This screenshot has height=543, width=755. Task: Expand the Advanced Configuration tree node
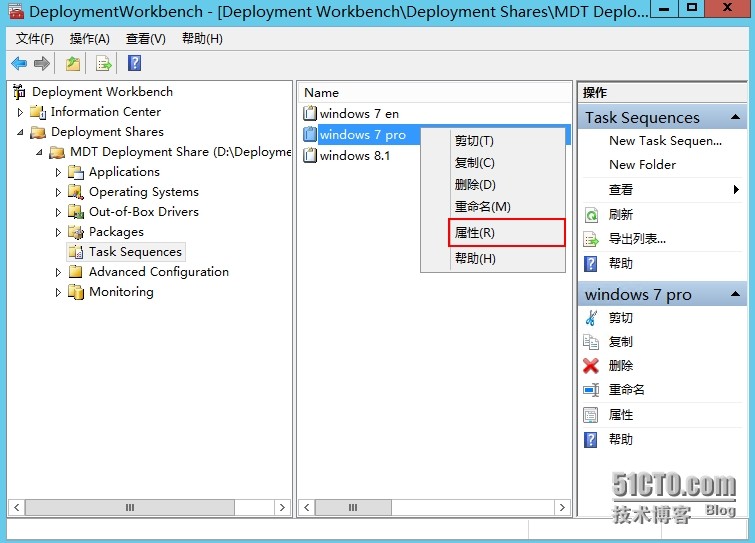click(58, 272)
